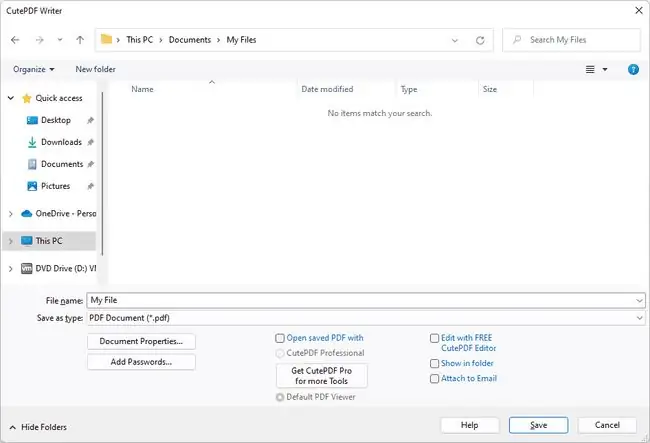Select Documents in the address path
This screenshot has width=650, height=443.
coord(190,40)
